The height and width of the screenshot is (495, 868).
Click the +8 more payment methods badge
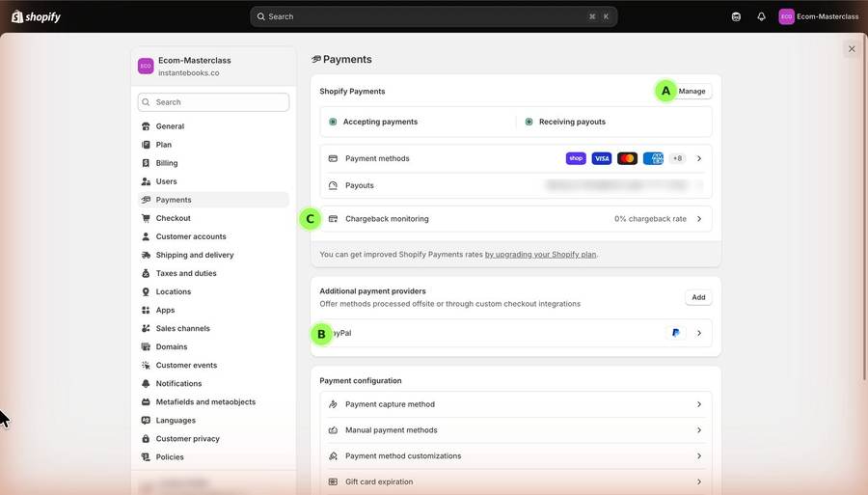pos(678,158)
